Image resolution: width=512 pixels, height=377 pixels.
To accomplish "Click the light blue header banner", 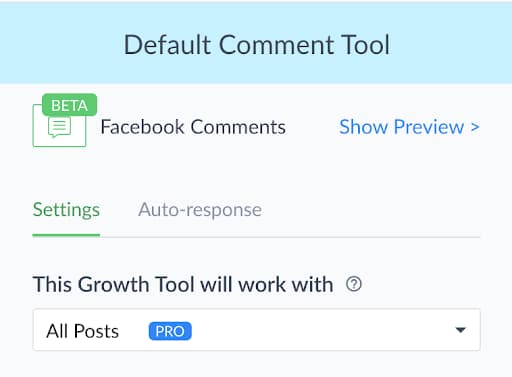I will click(x=256, y=43).
